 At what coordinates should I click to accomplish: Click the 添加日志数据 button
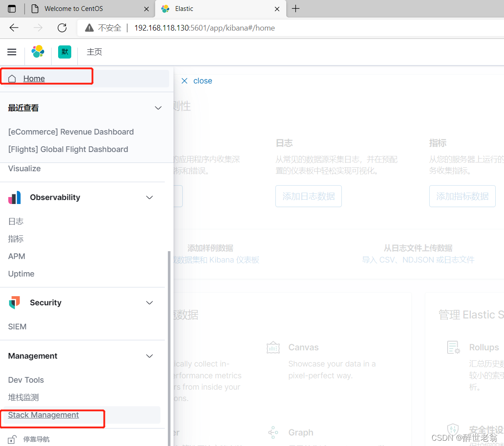click(309, 196)
